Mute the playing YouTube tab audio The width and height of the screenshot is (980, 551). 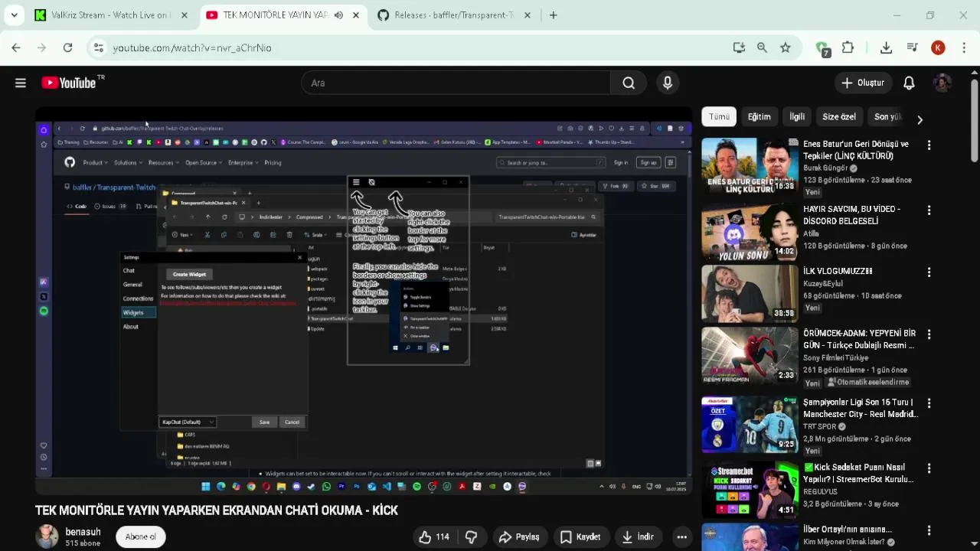338,15
